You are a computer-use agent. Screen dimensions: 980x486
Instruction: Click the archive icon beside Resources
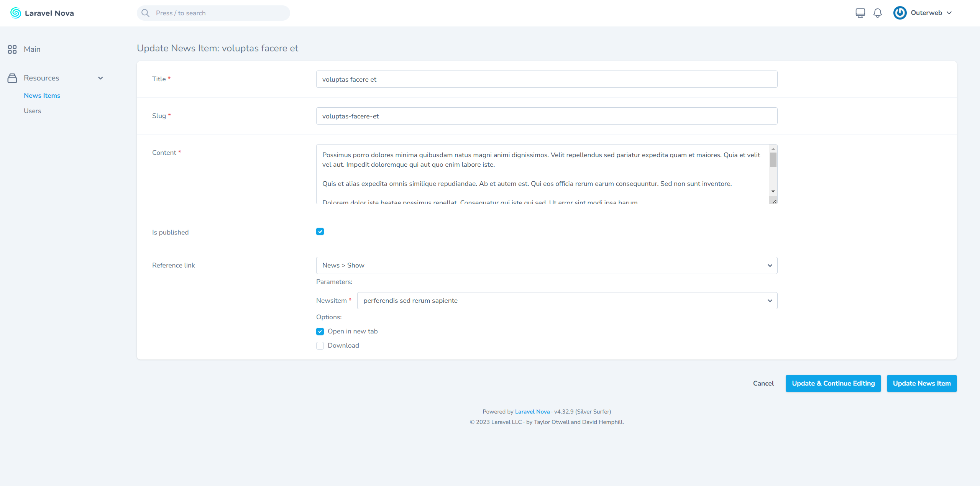point(12,78)
